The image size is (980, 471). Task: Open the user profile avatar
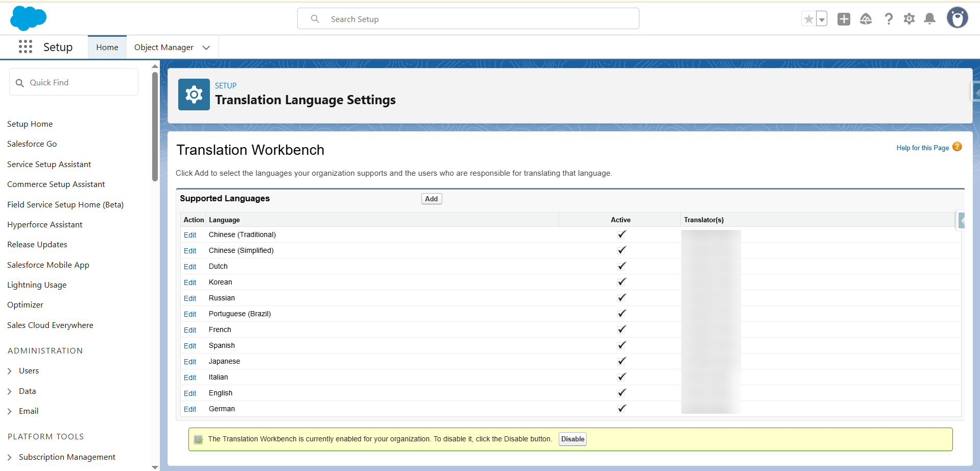957,18
